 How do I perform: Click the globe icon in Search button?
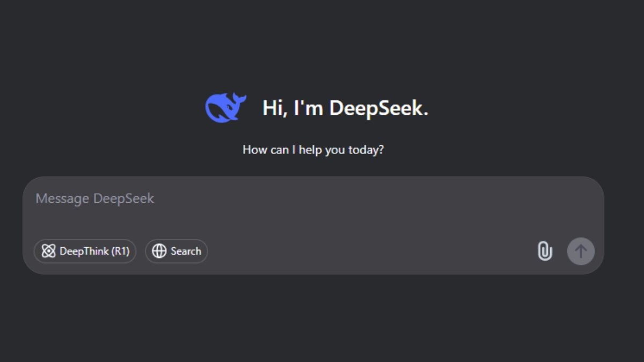coord(159,251)
